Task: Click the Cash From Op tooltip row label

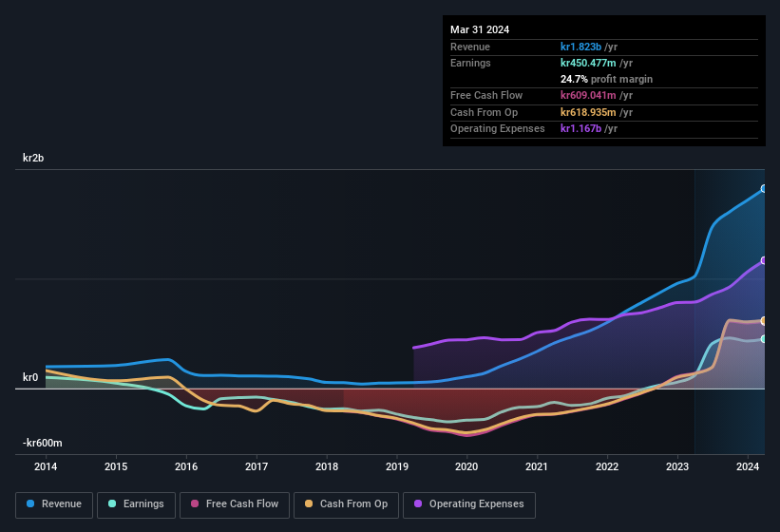Action: (484, 112)
